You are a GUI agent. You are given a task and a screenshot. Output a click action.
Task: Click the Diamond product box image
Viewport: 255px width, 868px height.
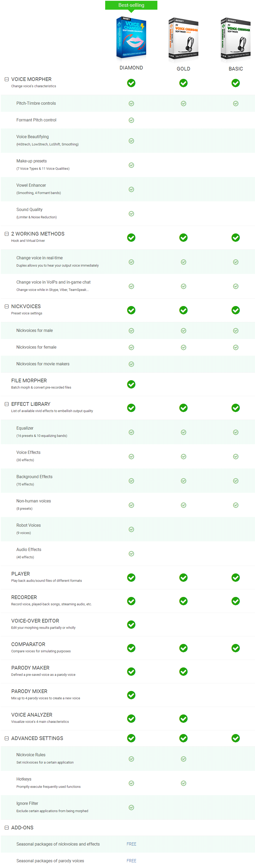click(x=131, y=37)
